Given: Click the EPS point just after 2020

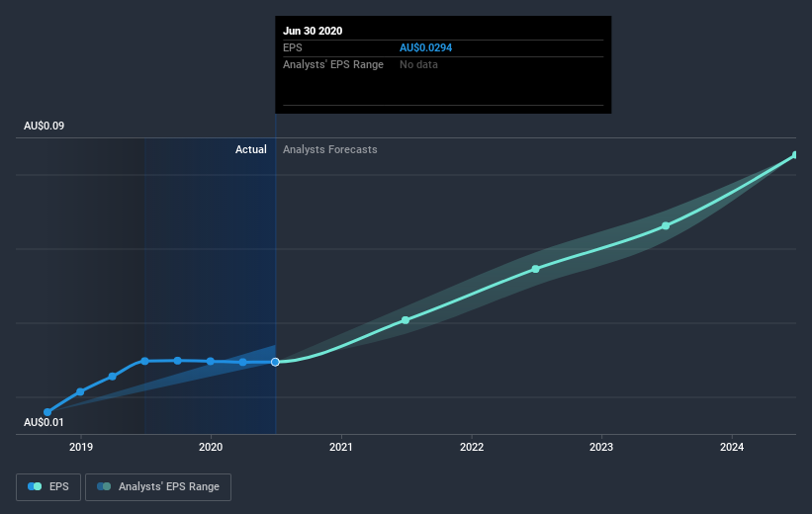Looking at the screenshot, I should pos(243,363).
